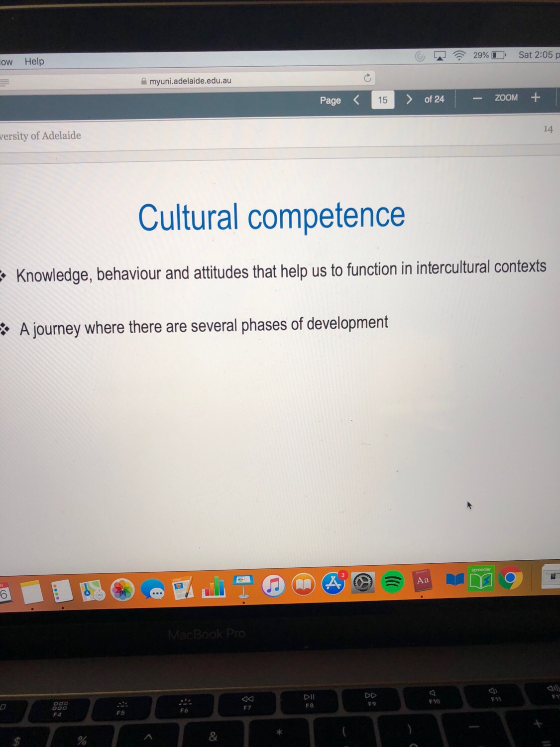This screenshot has width=560, height=747.
Task: Click the page number field showing 15
Action: point(383,100)
